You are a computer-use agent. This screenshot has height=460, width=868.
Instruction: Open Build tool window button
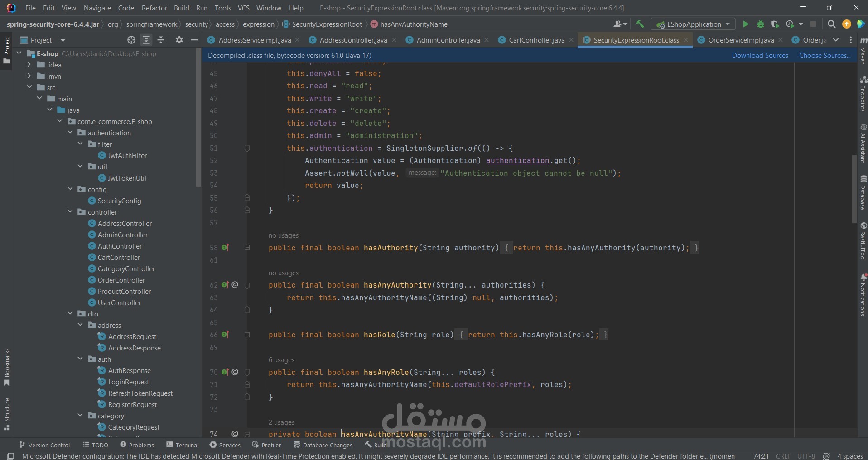point(376,445)
